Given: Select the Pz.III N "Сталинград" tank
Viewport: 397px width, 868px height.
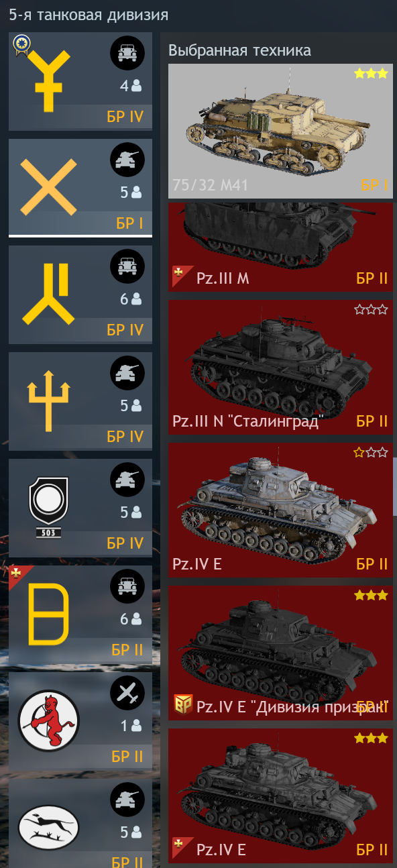Looking at the screenshot, I should [280, 367].
